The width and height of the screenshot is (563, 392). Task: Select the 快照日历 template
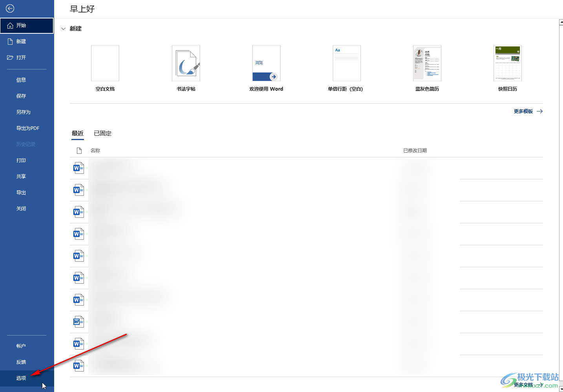coord(508,69)
